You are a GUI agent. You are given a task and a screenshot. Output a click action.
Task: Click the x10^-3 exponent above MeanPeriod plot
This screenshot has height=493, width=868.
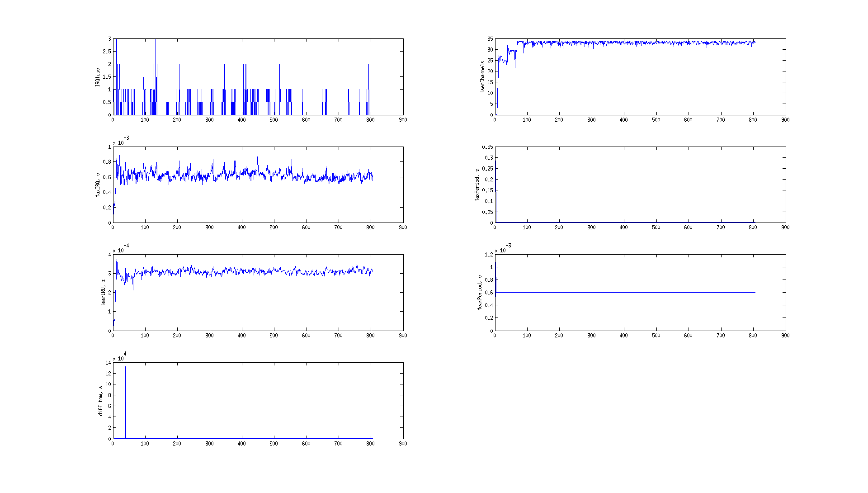[503, 249]
